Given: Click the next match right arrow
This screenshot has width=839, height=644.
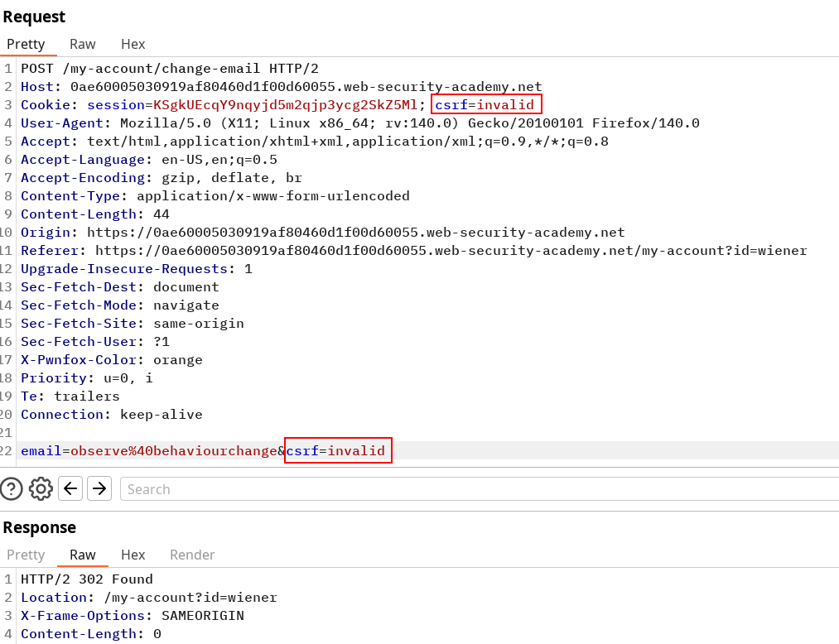Looking at the screenshot, I should point(99,489).
